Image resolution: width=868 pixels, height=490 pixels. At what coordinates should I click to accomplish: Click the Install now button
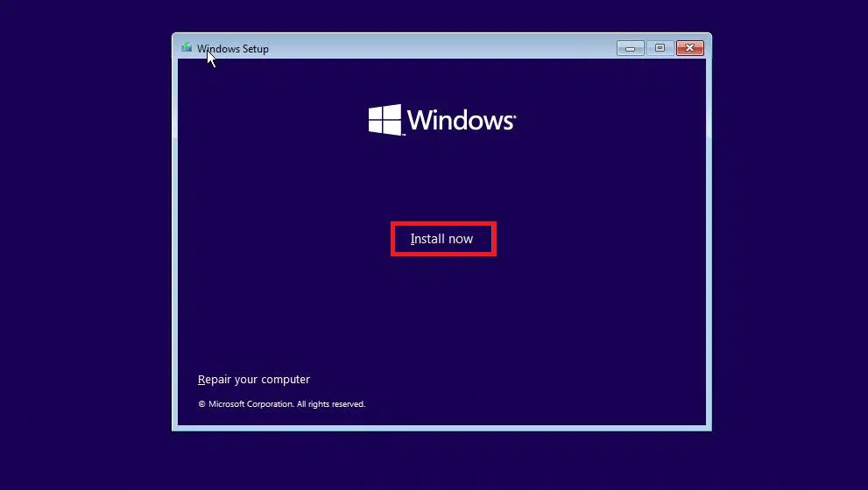pyautogui.click(x=443, y=239)
